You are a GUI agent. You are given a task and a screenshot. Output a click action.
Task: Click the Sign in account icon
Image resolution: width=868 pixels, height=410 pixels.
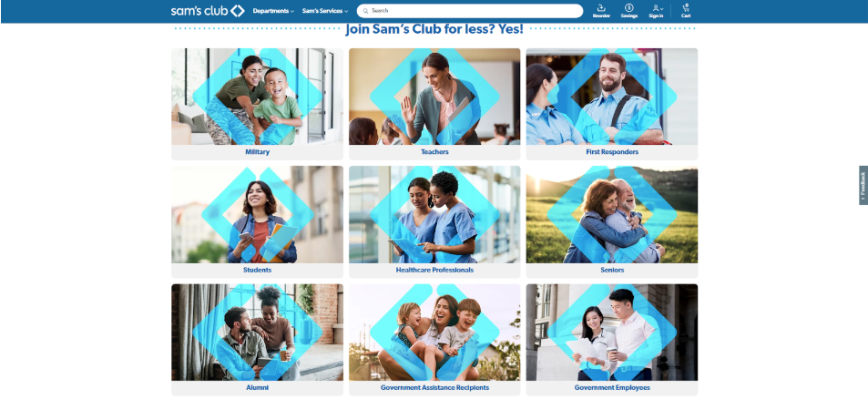point(656,11)
